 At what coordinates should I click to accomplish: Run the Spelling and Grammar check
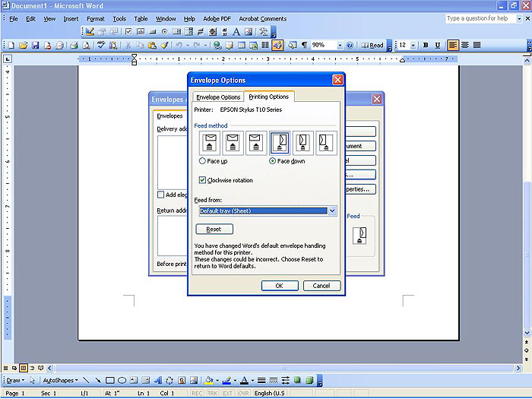(101, 45)
